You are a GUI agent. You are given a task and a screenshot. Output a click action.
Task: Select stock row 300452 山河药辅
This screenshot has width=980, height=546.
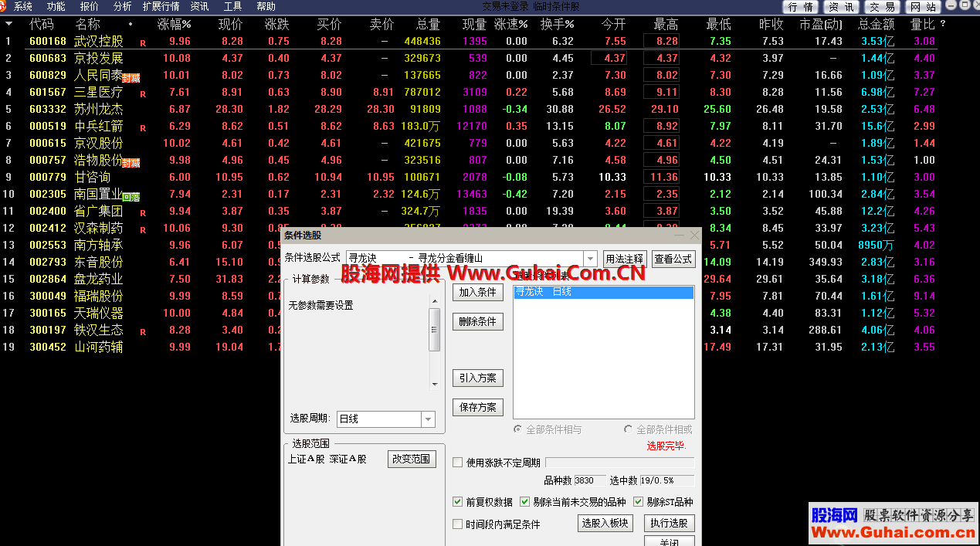[141, 347]
